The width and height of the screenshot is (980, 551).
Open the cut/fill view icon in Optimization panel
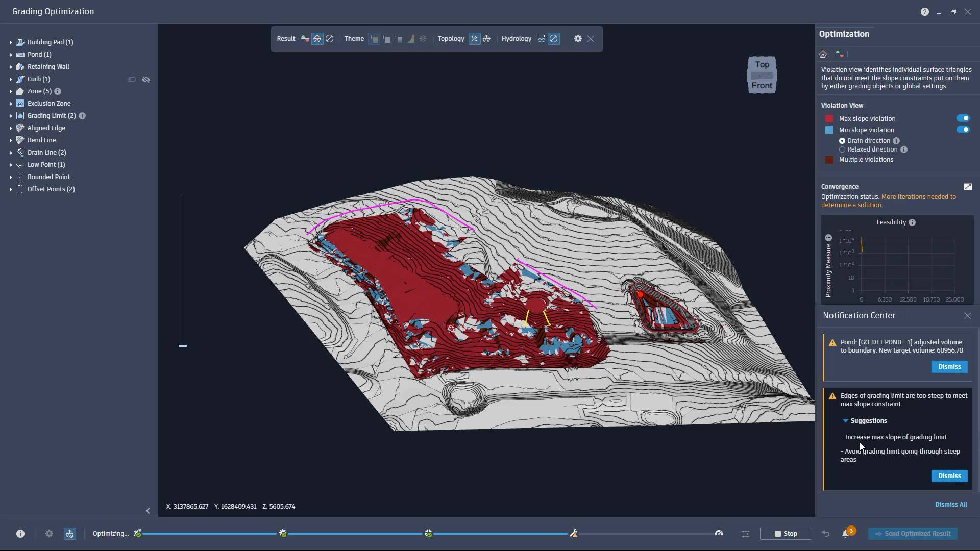(x=840, y=54)
